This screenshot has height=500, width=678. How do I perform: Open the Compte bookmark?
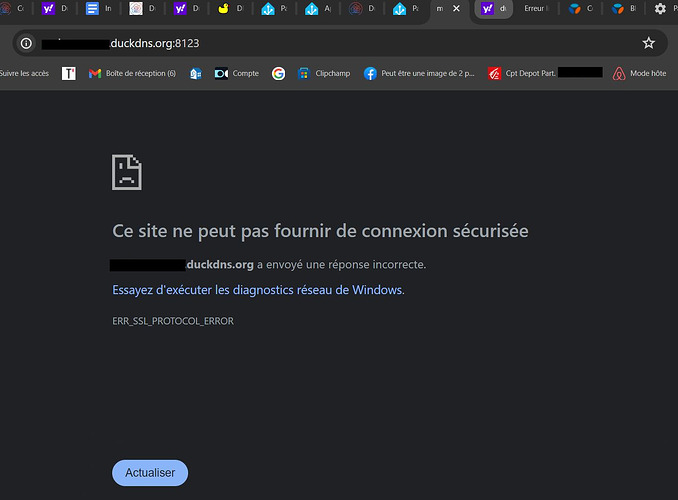[237, 74]
